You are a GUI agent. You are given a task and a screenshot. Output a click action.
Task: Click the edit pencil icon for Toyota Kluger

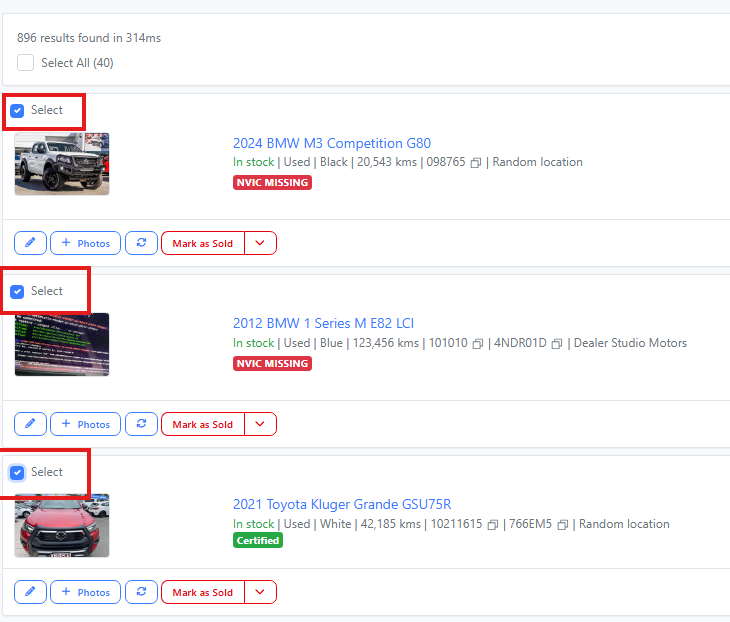[30, 592]
